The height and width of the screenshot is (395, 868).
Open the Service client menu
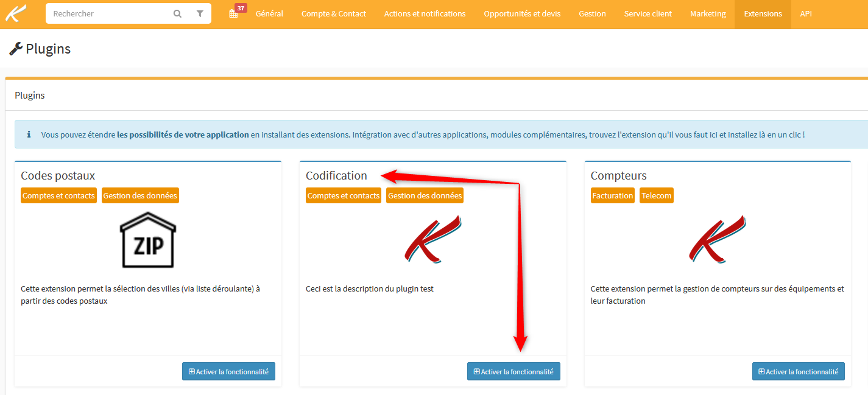(648, 14)
